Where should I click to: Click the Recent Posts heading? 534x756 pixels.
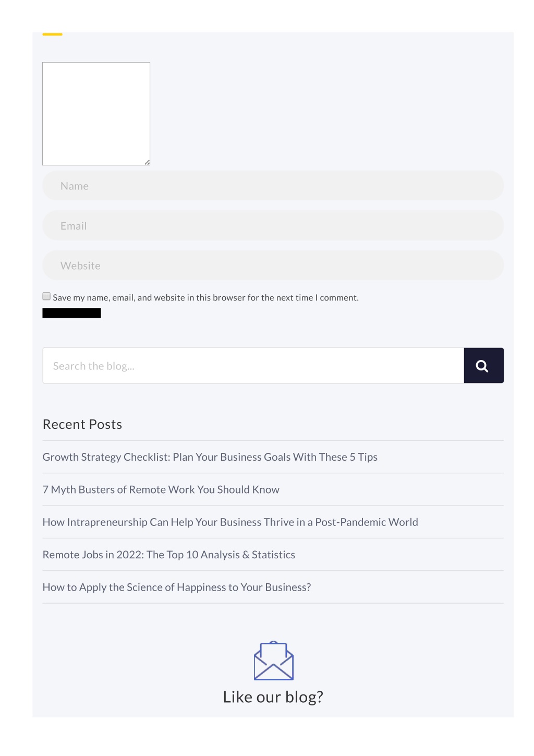click(82, 424)
